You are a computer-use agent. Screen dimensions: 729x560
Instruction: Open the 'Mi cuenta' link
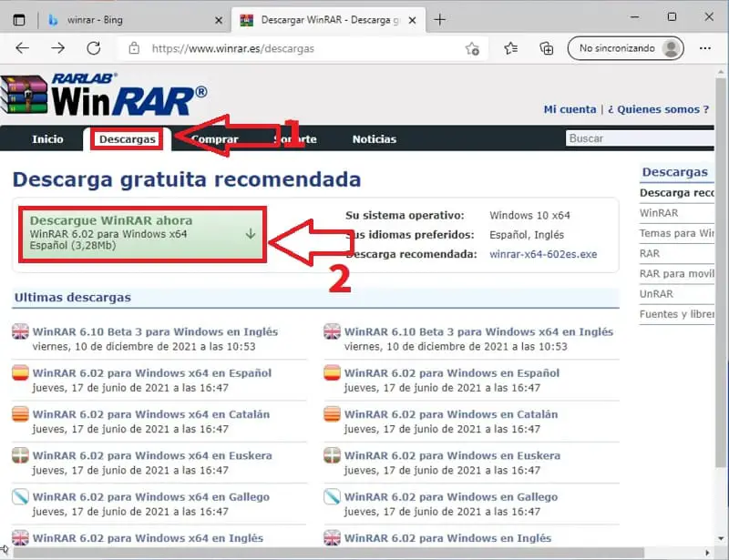570,109
